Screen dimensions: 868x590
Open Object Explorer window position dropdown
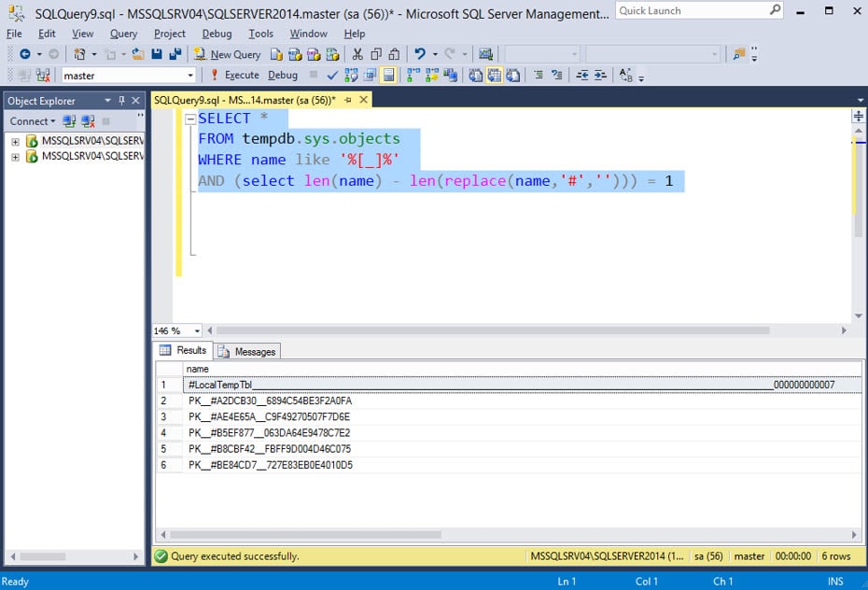108,100
